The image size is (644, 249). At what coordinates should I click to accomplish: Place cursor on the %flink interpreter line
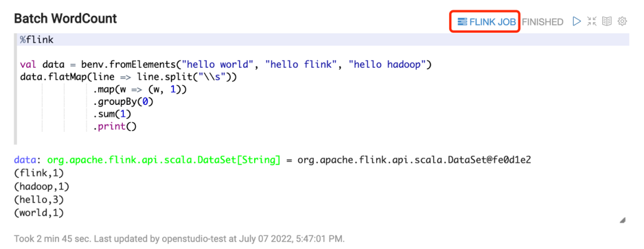click(37, 40)
